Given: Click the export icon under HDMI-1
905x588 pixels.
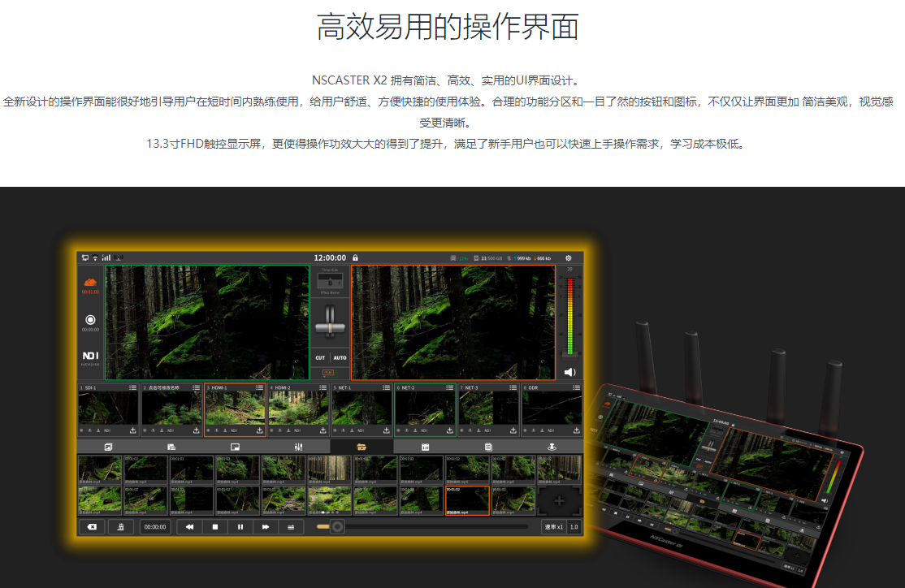Looking at the screenshot, I should pyautogui.click(x=260, y=430).
